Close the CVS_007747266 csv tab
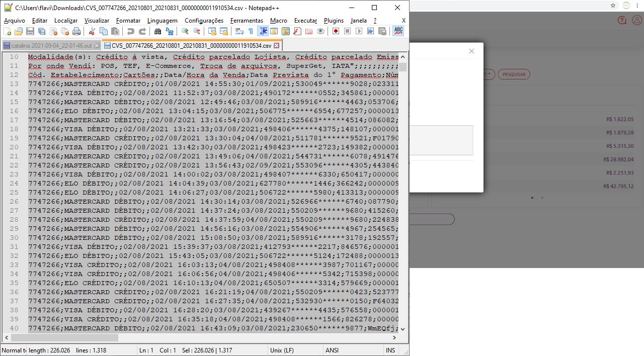The height and width of the screenshot is (356, 644). click(276, 45)
